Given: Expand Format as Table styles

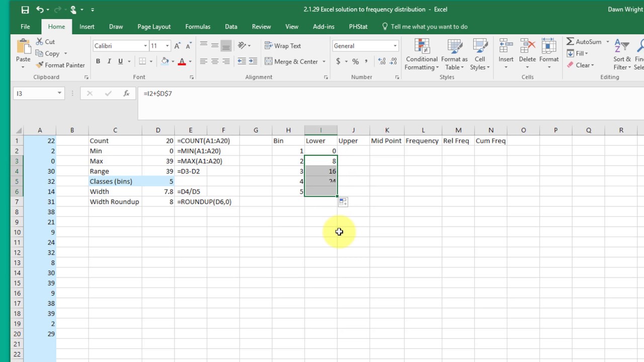Looking at the screenshot, I should coord(454,54).
